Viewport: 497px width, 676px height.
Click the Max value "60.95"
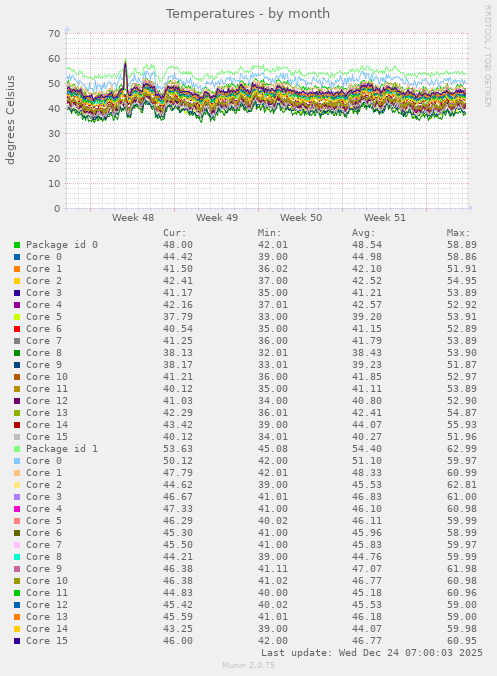pyautogui.click(x=462, y=641)
